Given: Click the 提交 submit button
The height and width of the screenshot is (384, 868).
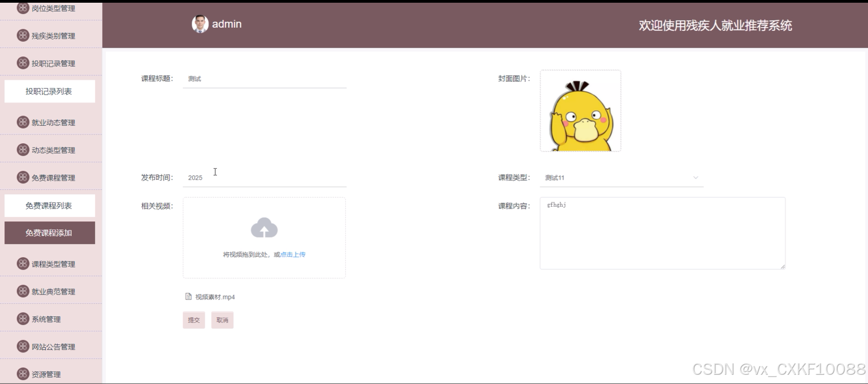Looking at the screenshot, I should pos(194,320).
